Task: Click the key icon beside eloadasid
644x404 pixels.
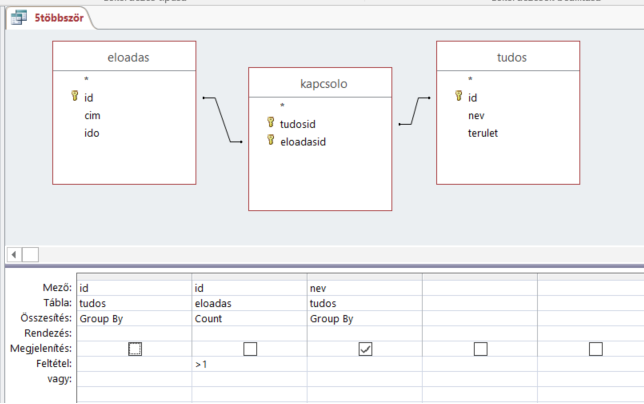Action: point(270,141)
